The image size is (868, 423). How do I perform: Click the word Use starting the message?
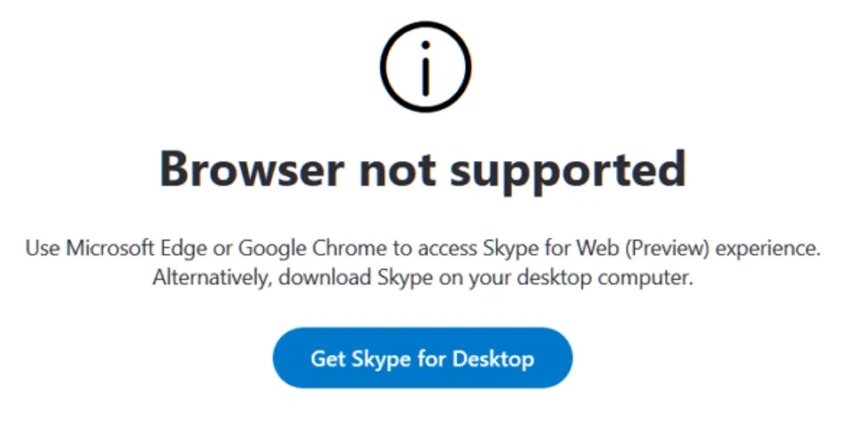pyautogui.click(x=40, y=249)
